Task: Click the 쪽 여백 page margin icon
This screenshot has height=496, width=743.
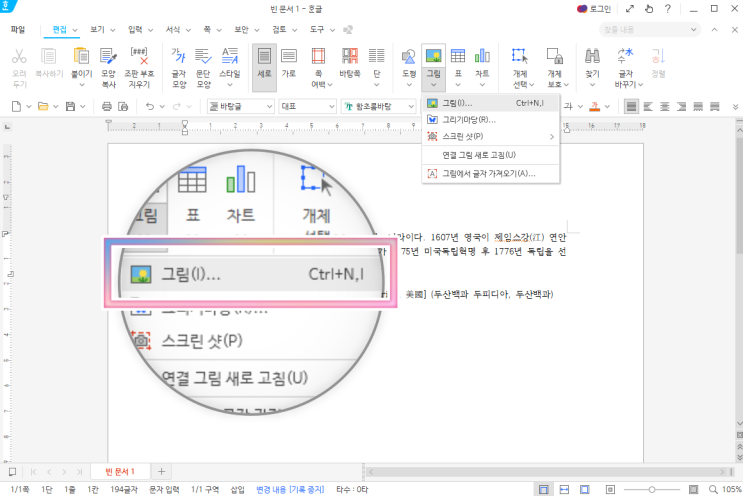Action: pos(318,56)
